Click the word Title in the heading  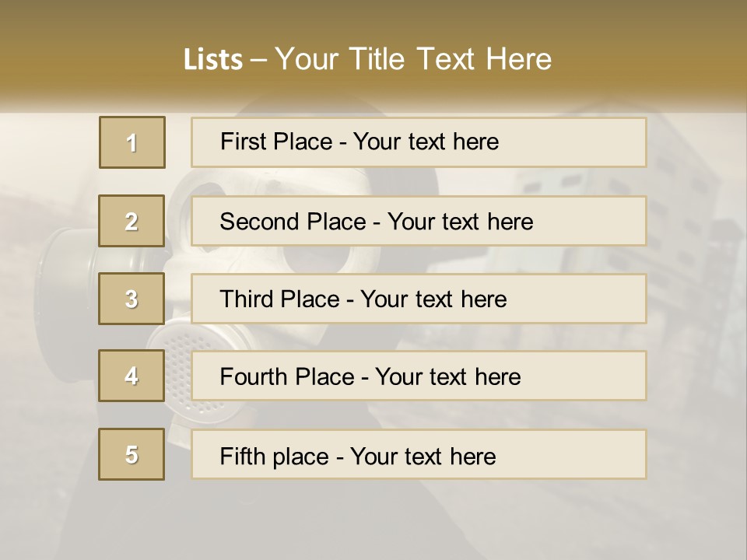click(x=377, y=59)
